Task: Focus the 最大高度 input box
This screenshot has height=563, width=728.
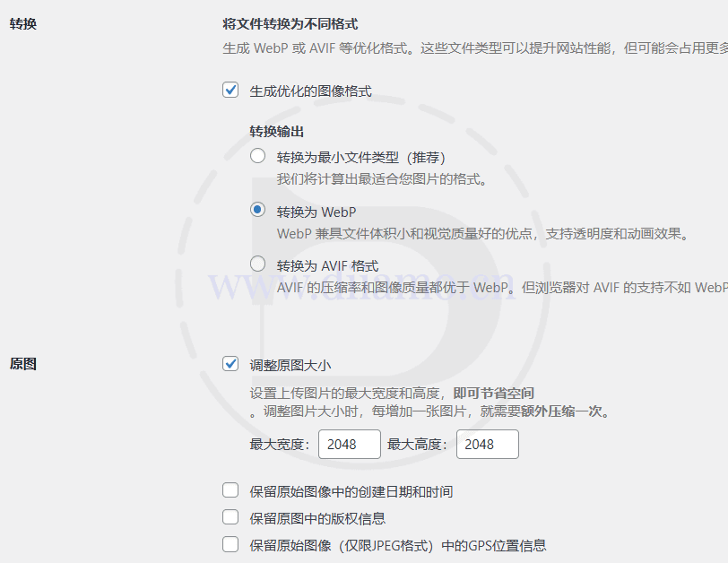Action: (x=487, y=444)
